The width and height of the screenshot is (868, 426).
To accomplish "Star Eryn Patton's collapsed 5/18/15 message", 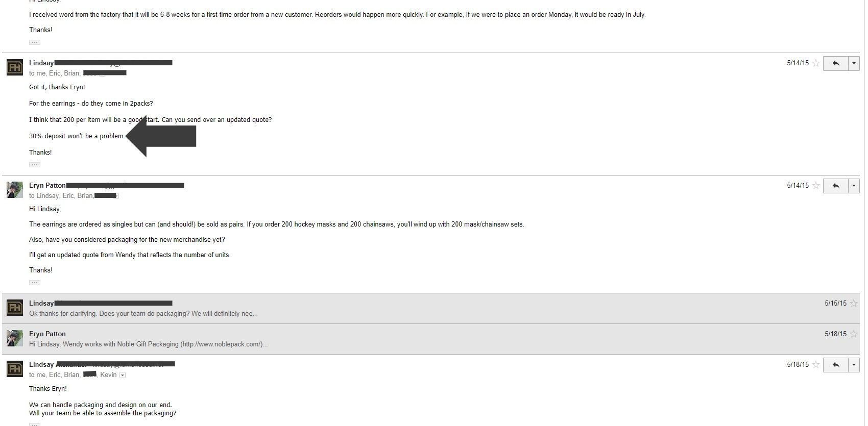I will click(x=853, y=334).
